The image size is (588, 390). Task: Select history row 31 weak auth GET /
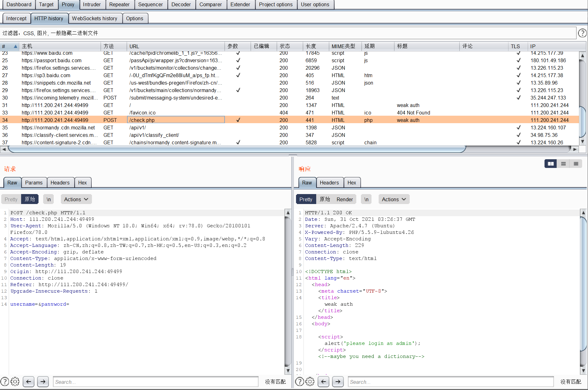[289, 105]
